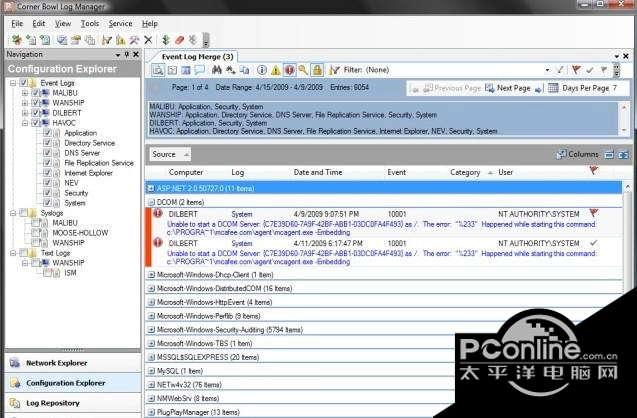Click the checkmark icon in tab toolbar
637x418 pixels.
point(590,70)
